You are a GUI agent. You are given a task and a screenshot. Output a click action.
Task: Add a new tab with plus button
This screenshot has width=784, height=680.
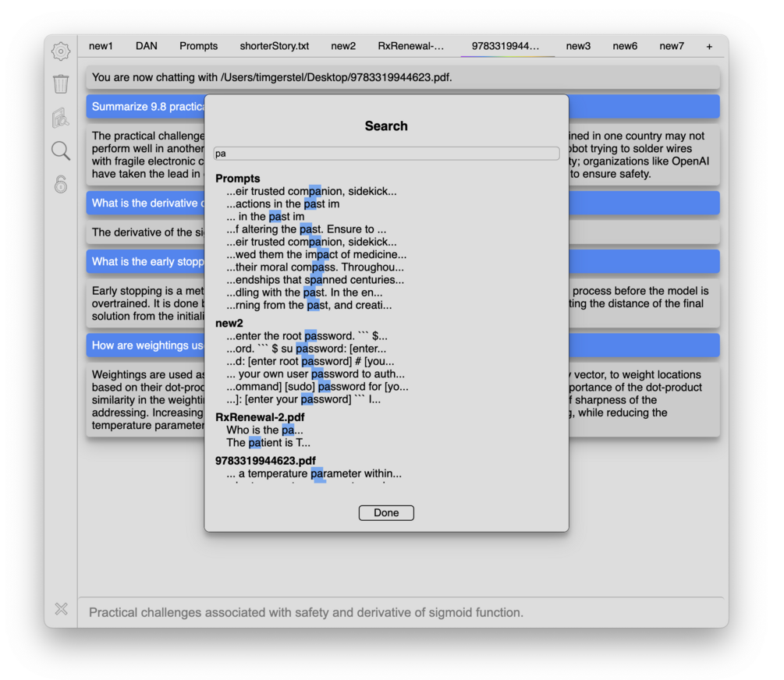coord(709,47)
